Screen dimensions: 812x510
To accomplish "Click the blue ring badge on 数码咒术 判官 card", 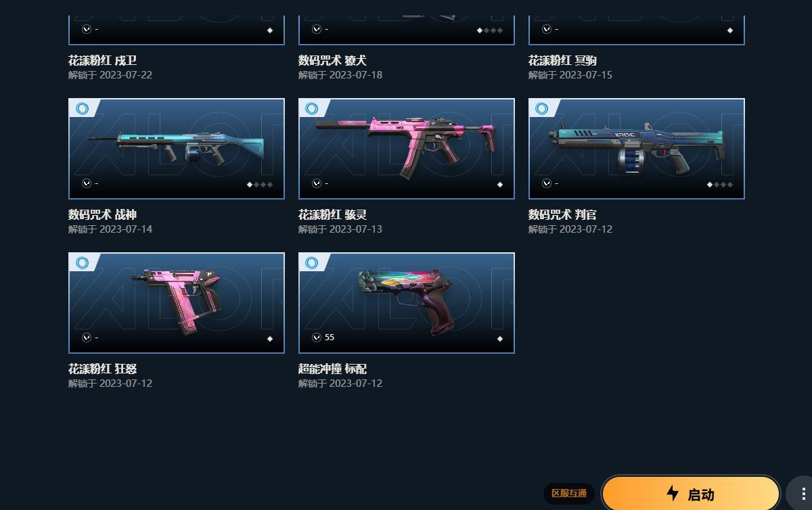I will tap(542, 109).
